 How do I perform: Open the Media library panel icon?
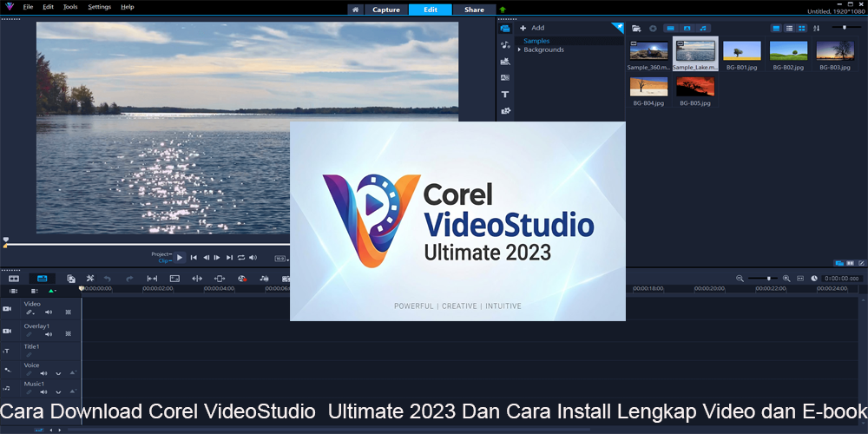pyautogui.click(x=505, y=29)
